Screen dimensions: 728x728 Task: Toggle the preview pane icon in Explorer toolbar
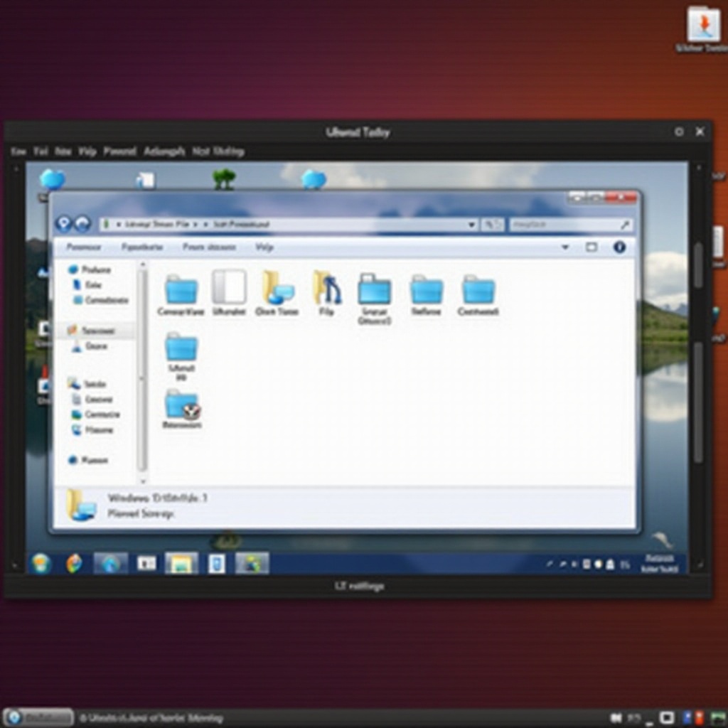click(591, 247)
